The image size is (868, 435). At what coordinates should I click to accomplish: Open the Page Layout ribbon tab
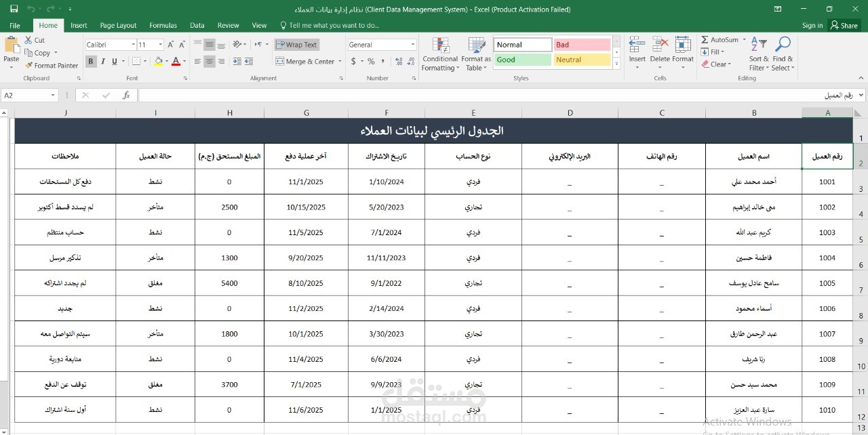tap(118, 25)
